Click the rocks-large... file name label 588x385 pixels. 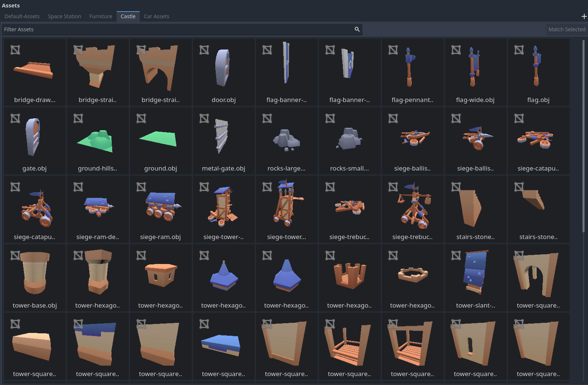287,168
